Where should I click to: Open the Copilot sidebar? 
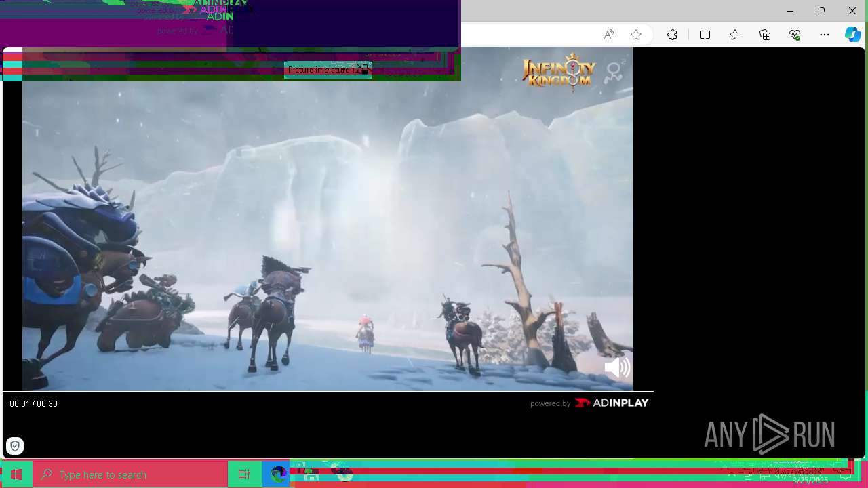coord(853,35)
